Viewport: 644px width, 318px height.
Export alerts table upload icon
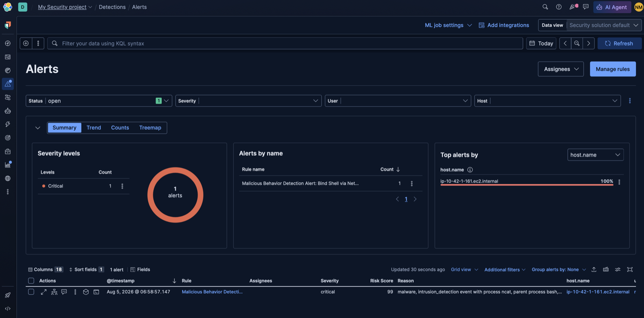pos(594,270)
